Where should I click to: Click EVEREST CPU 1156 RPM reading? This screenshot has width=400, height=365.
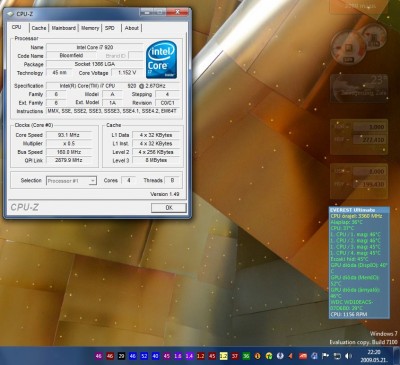click(349, 314)
